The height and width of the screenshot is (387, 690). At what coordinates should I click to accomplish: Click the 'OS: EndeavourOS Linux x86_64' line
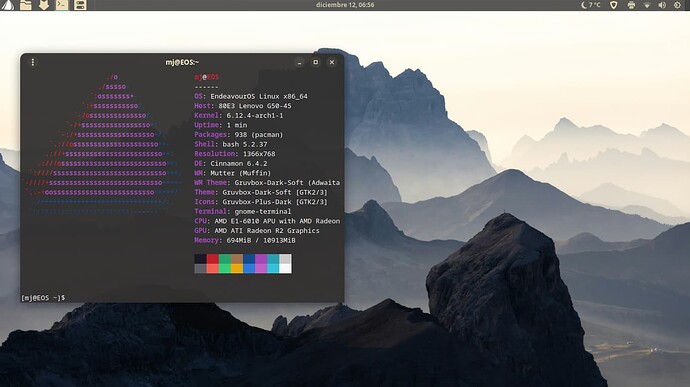(251, 96)
